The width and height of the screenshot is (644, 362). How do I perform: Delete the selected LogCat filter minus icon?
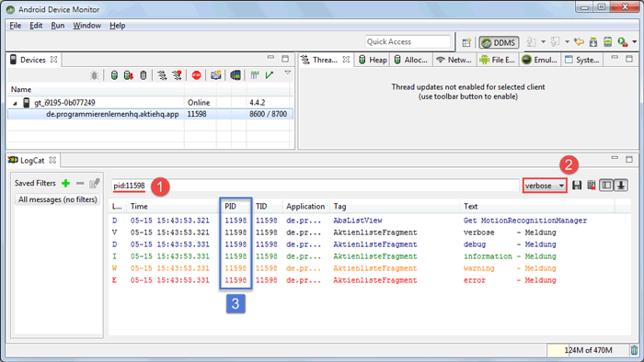[80, 183]
